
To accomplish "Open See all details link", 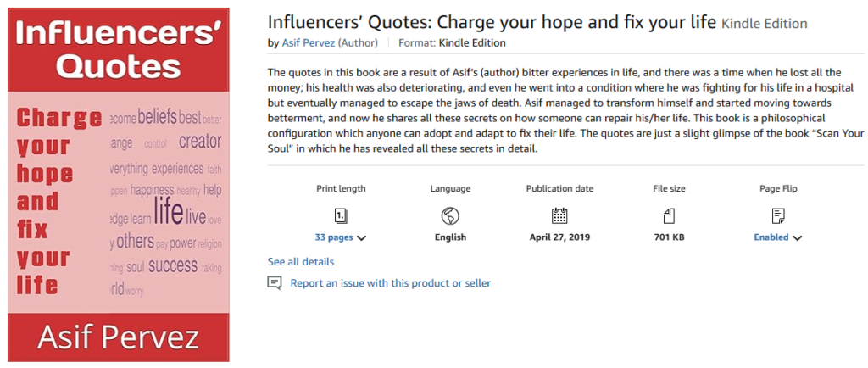I will (301, 261).
